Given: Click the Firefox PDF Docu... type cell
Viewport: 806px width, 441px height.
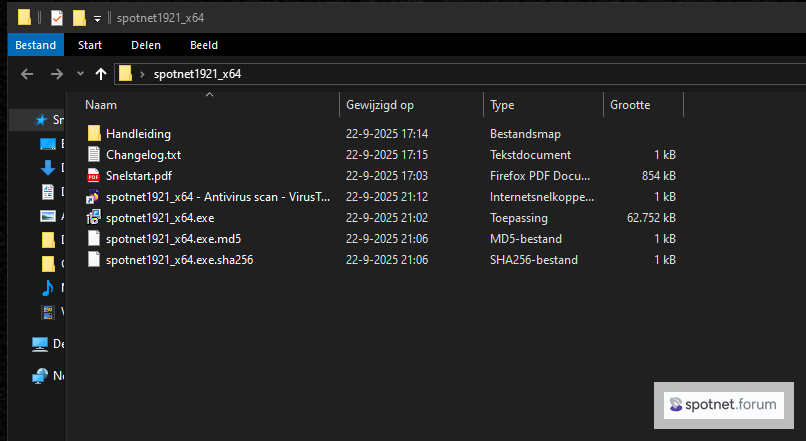Looking at the screenshot, I should [x=540, y=176].
